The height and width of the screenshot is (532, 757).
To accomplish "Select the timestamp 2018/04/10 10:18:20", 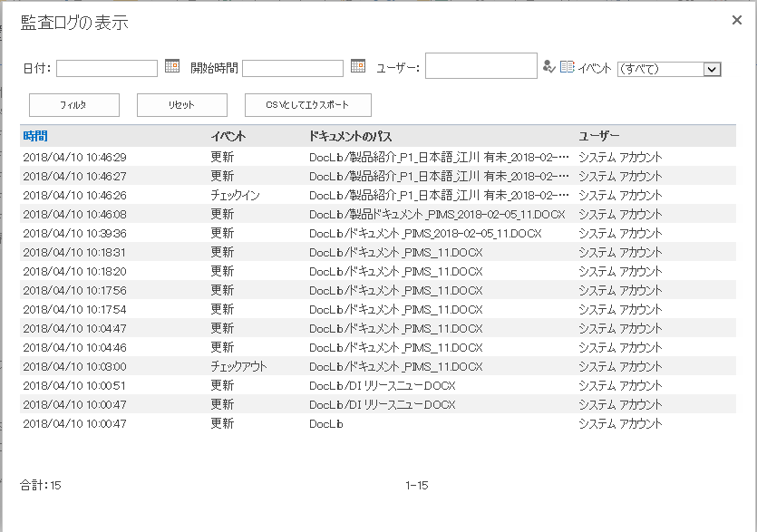I will [x=75, y=272].
